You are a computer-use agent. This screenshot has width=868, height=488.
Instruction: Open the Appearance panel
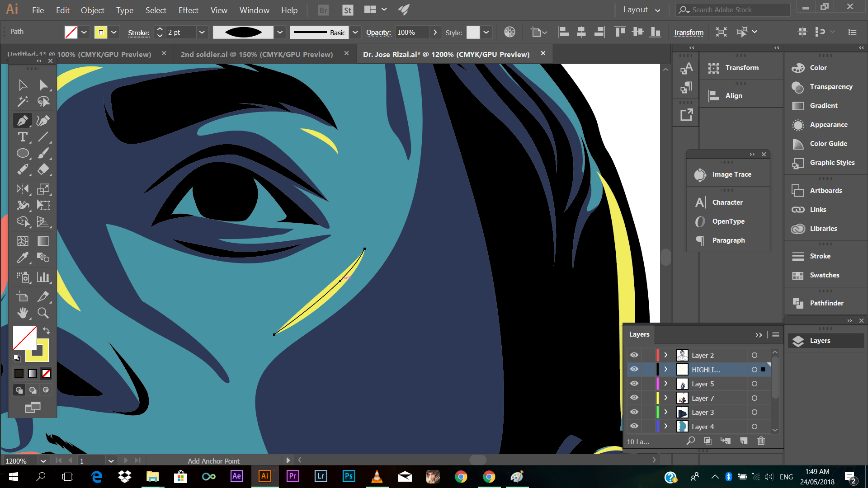point(829,125)
